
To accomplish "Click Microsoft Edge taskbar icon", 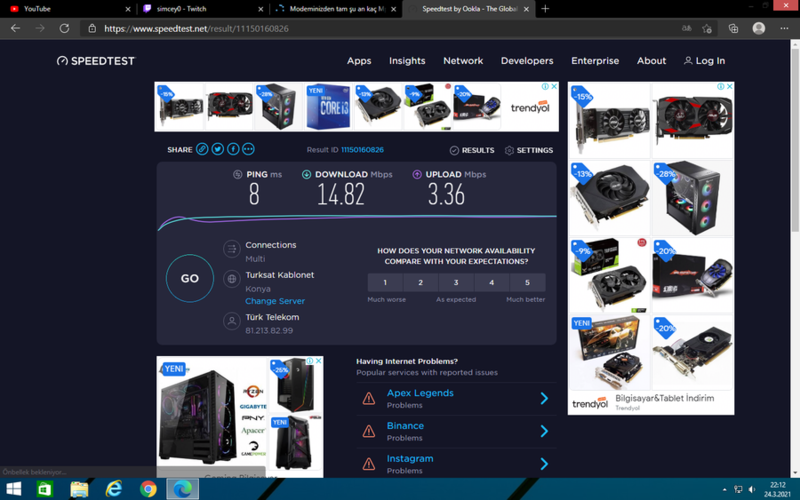I will coord(182,489).
